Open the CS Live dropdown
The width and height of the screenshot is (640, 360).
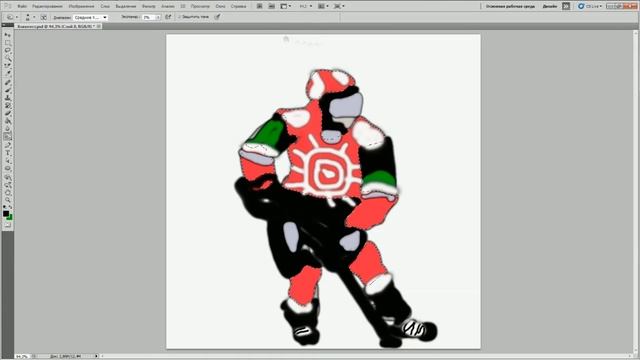point(590,6)
